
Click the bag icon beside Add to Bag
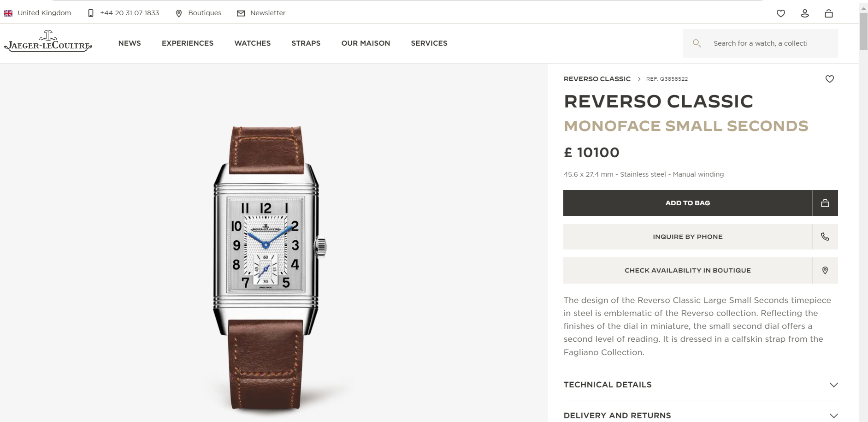pyautogui.click(x=825, y=203)
